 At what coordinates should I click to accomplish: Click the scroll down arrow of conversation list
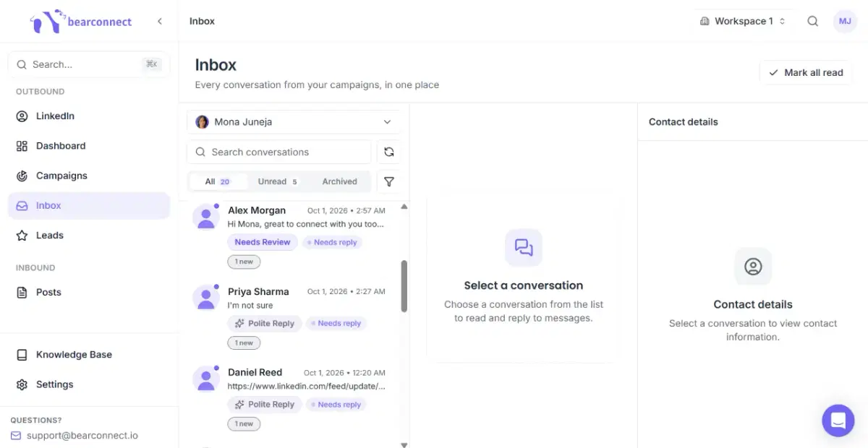coord(404,444)
